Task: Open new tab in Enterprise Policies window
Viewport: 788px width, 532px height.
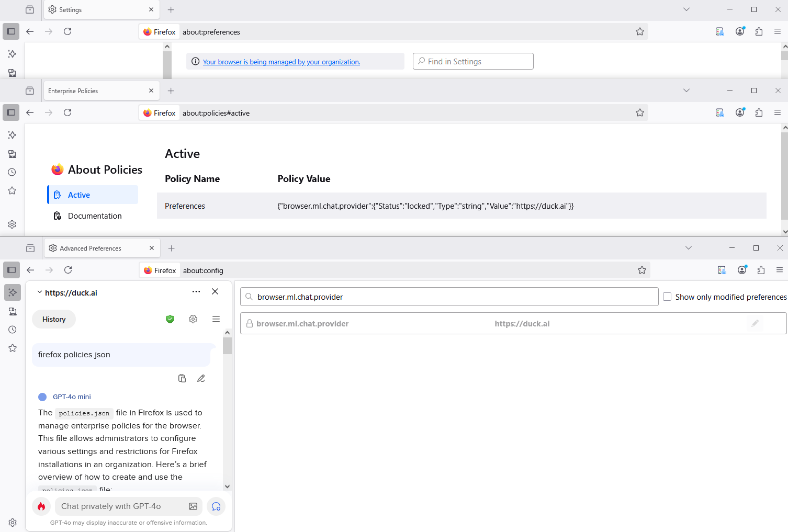Action: (171, 90)
